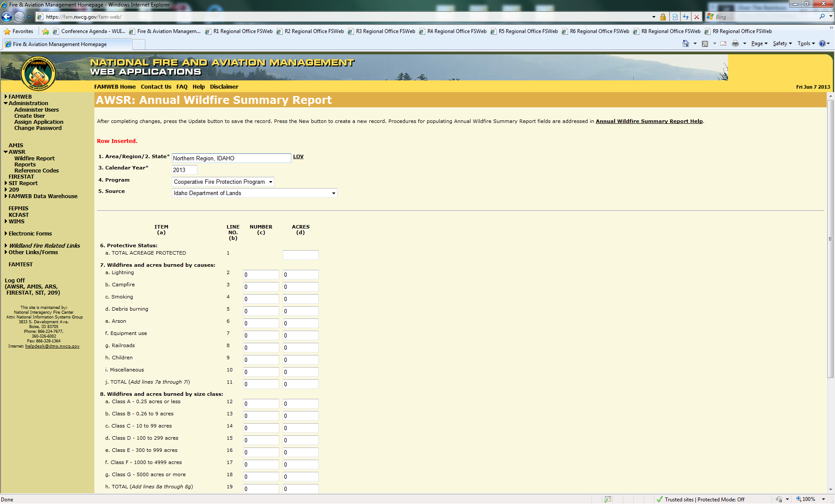Viewport: 835px width, 504px height.
Task: Click the RSS feeds icon
Action: pyautogui.click(x=705, y=43)
